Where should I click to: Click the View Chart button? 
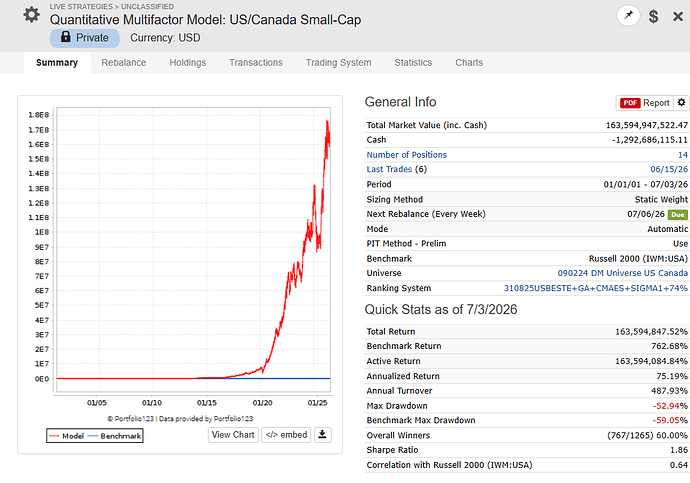233,435
